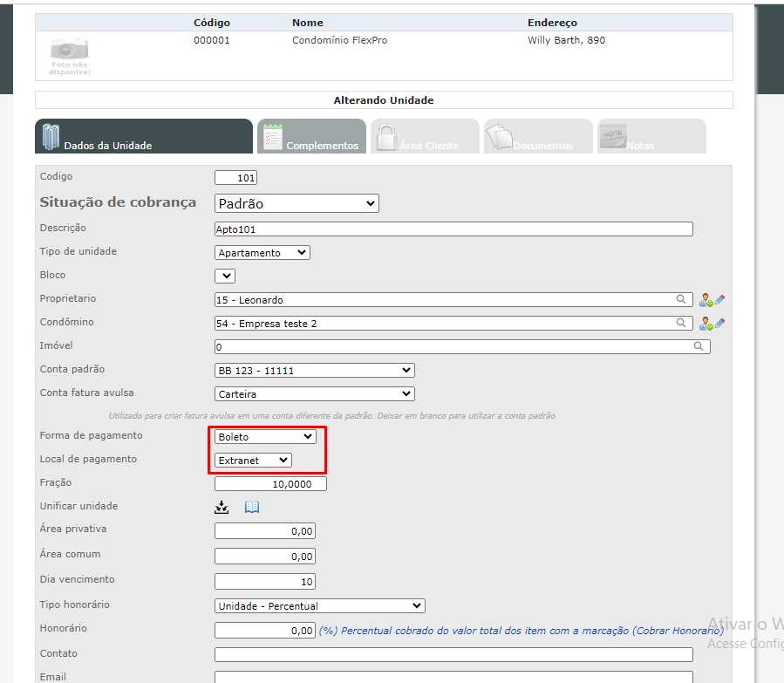Click the Área comum input field

tap(265, 556)
